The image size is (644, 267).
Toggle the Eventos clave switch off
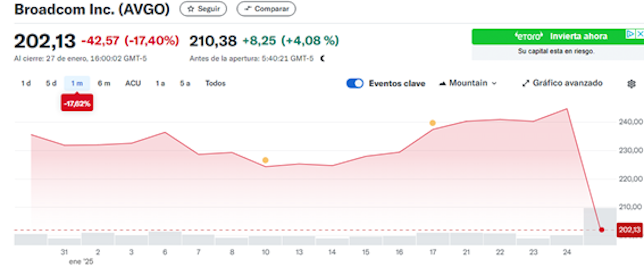pyautogui.click(x=355, y=84)
